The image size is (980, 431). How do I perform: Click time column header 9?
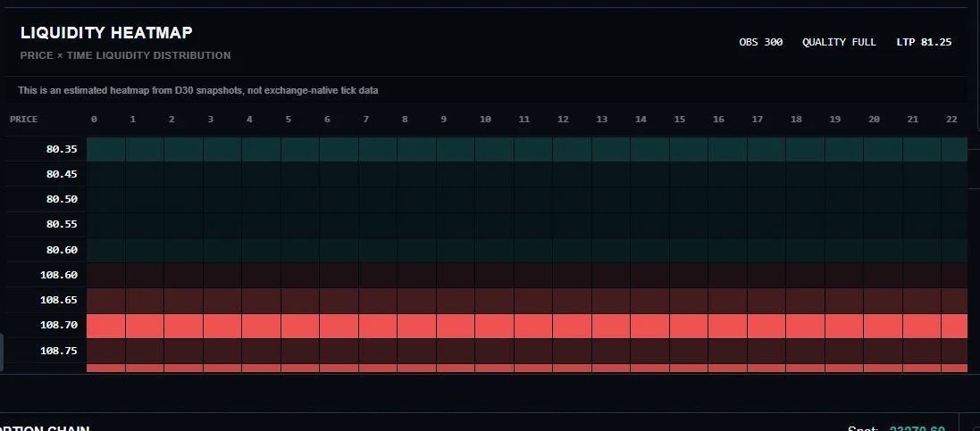pyautogui.click(x=444, y=120)
